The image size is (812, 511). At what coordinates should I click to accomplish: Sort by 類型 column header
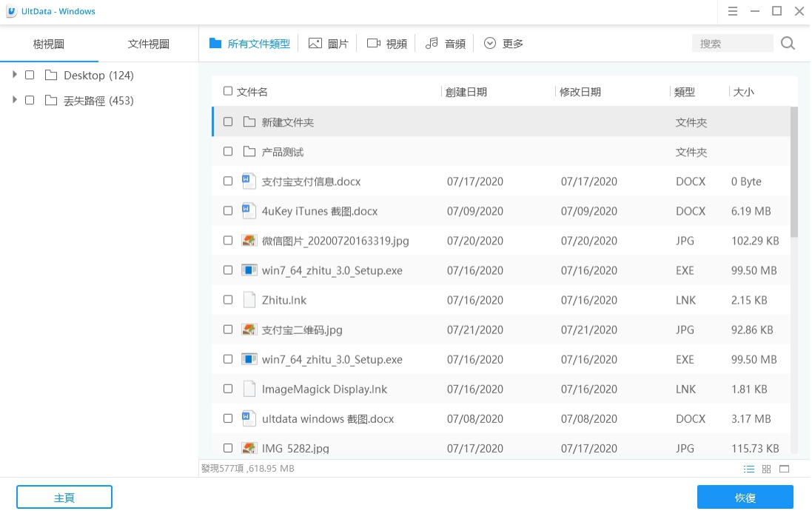(x=685, y=92)
